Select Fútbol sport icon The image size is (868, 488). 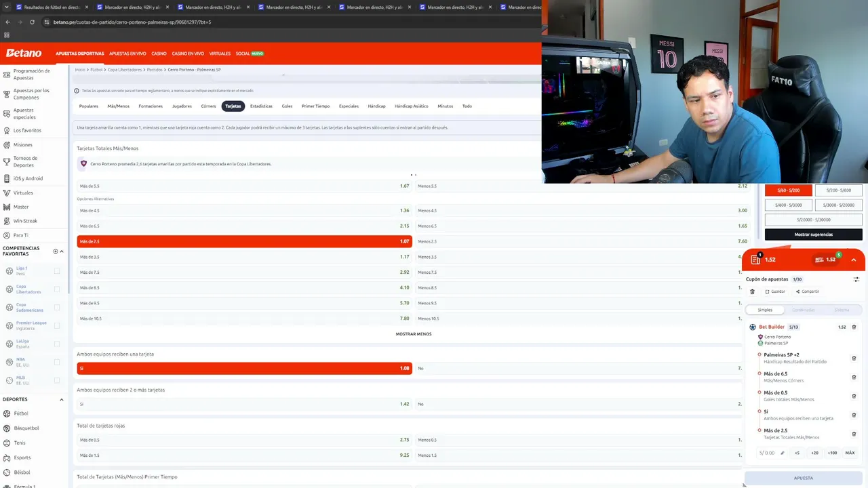click(x=7, y=413)
